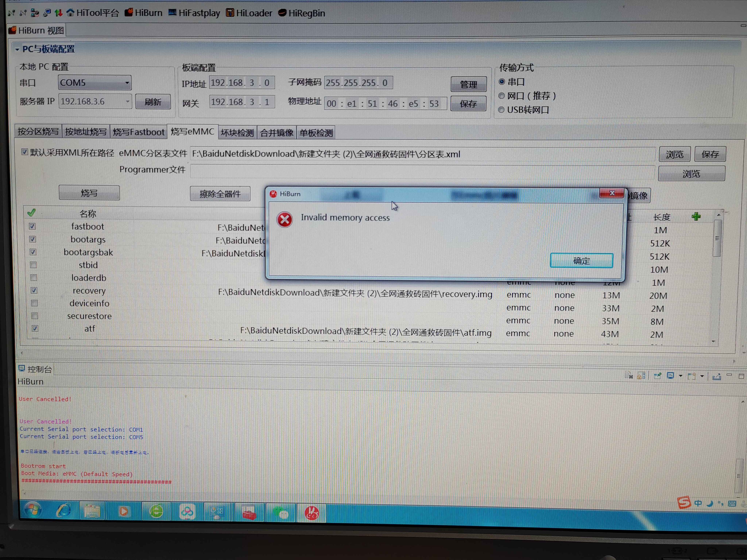Select the HiBurn 视图 tab
The width and height of the screenshot is (747, 560).
36,30
